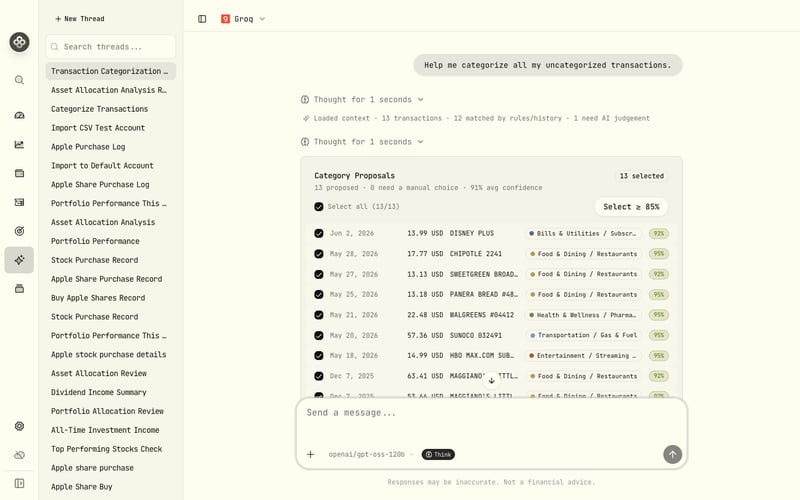Focus the Search threads input

pyautogui.click(x=111, y=46)
